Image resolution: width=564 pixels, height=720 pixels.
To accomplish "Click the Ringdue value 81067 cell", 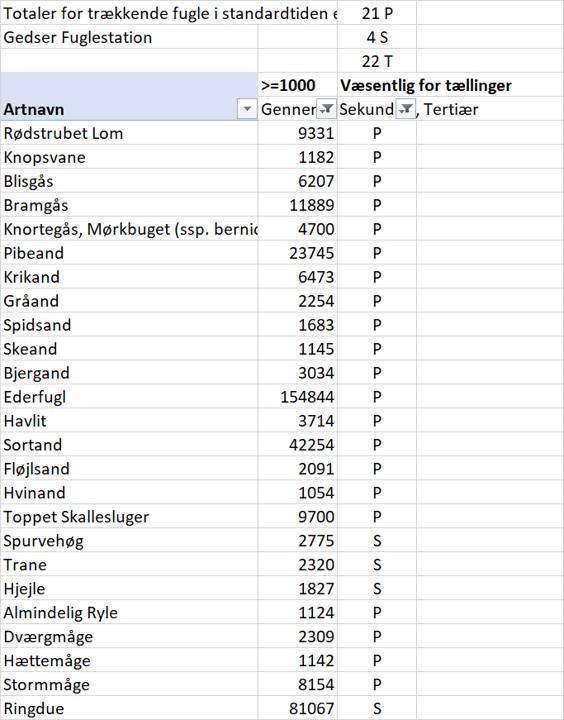I will coord(298,709).
